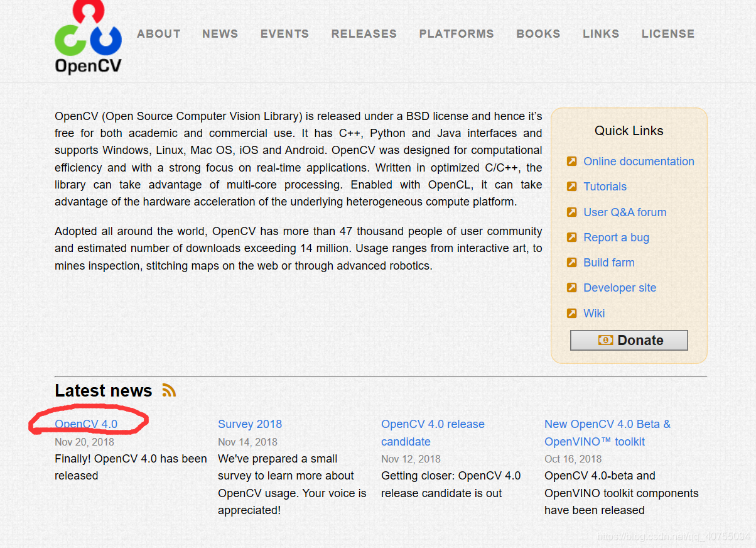
Task: Click the arrow icon beside Online documentation
Action: [571, 162]
